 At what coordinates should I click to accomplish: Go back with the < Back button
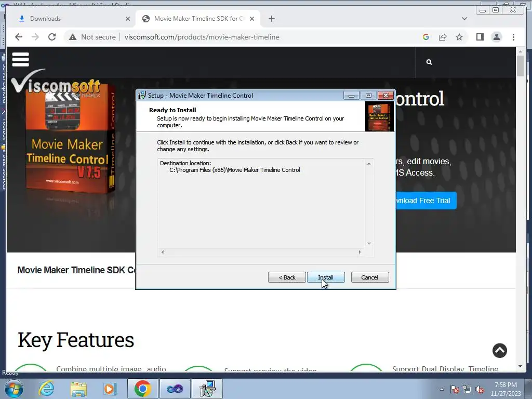coord(287,277)
